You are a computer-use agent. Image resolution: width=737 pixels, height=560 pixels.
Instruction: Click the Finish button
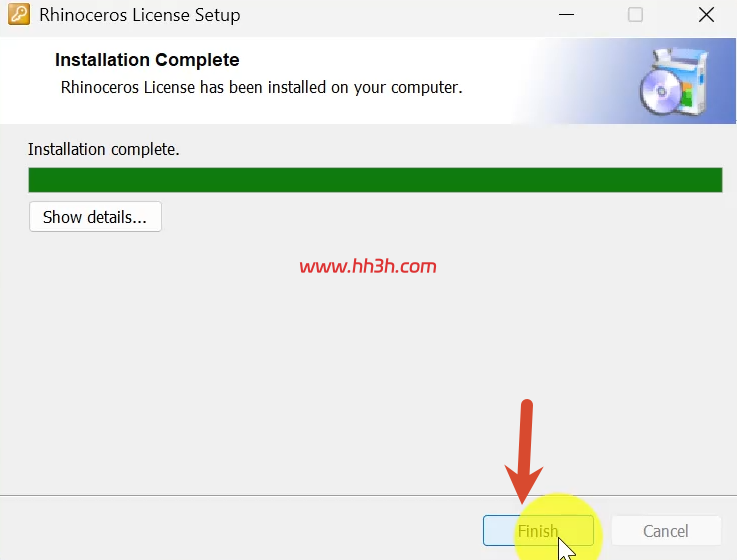[x=538, y=530]
